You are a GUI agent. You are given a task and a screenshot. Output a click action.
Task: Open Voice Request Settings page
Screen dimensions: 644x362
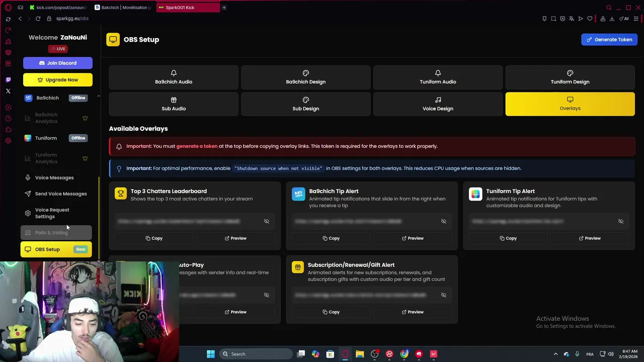(56, 213)
